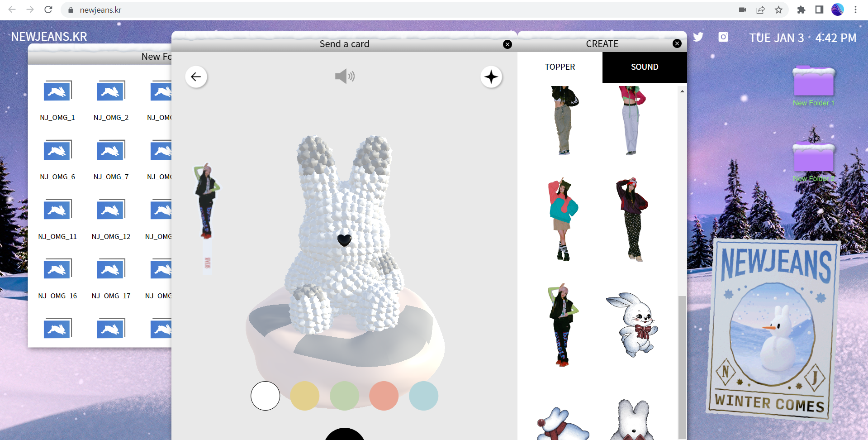The image size is (868, 440).
Task: Click the Send a card window title
Action: [x=344, y=44]
